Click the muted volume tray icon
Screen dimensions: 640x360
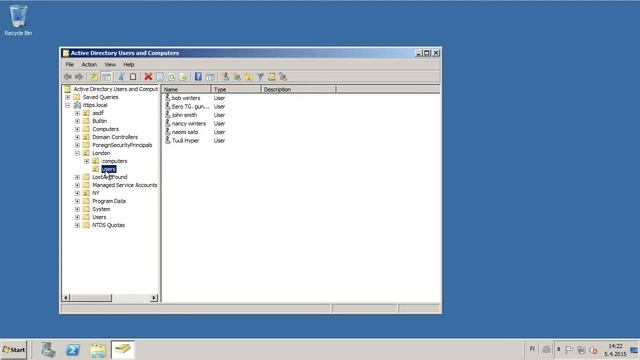click(594, 350)
